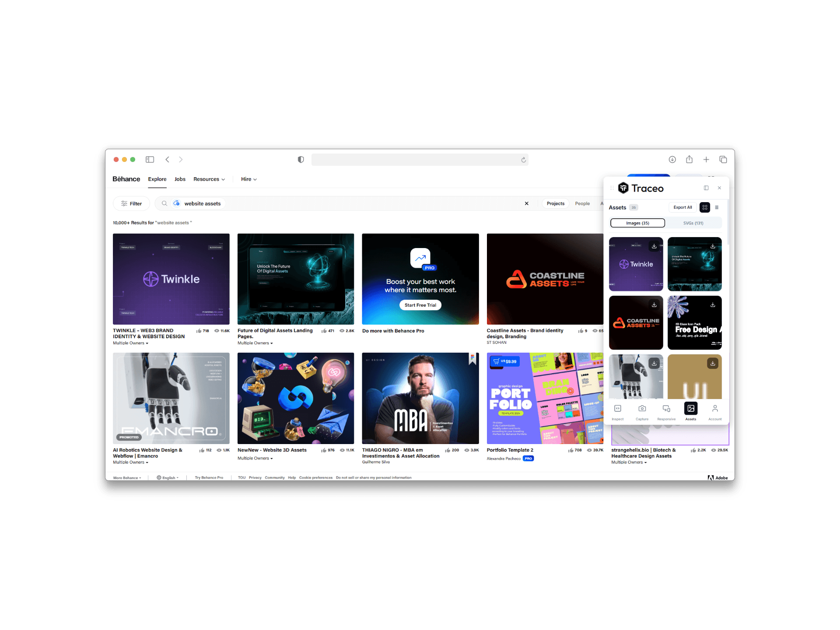Click Try Behance Pro footer link

point(209,478)
